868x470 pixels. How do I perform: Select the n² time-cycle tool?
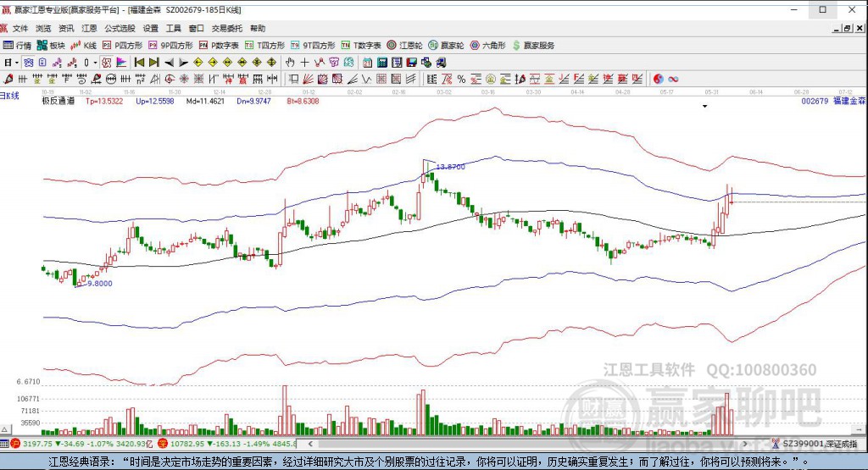140,79
